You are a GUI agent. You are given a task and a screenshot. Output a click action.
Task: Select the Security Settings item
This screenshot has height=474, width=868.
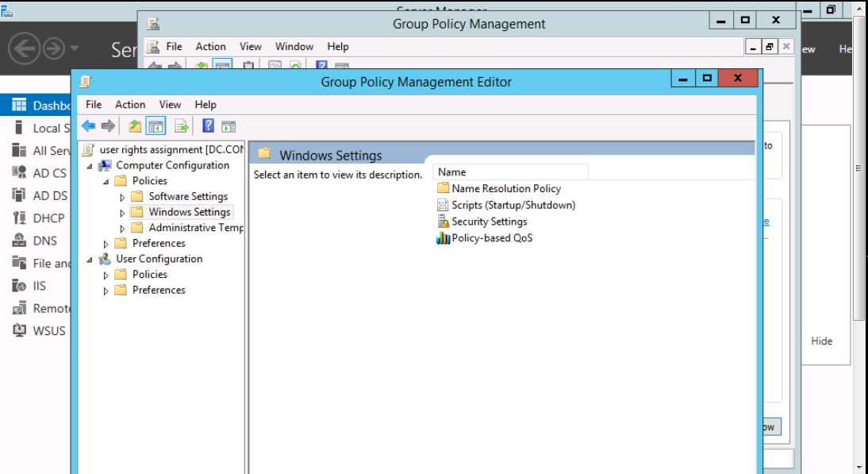pos(489,222)
